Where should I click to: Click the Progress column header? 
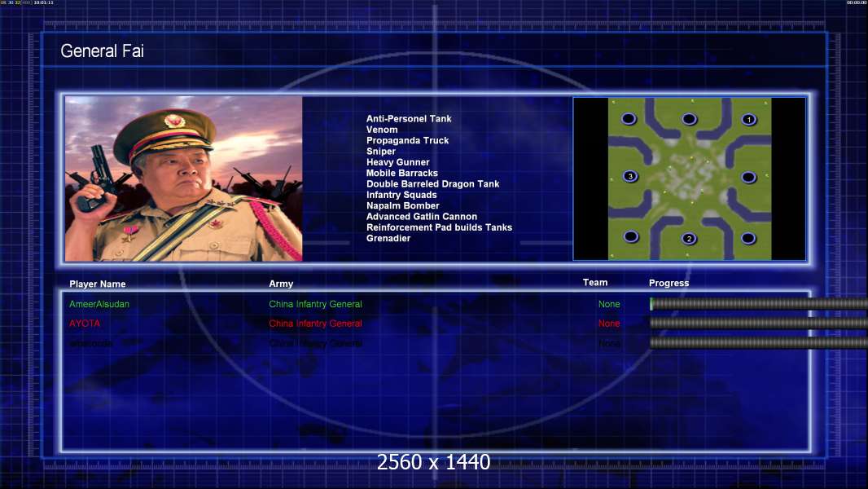[669, 283]
